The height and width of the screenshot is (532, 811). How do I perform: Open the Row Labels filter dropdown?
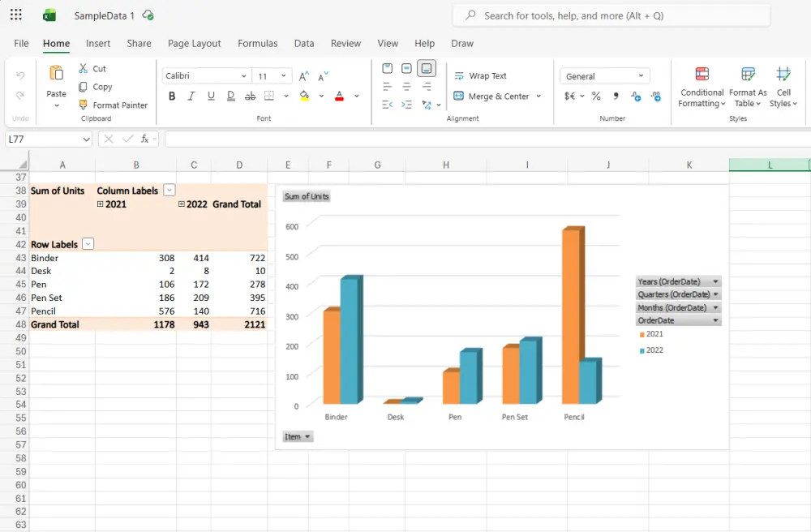88,244
